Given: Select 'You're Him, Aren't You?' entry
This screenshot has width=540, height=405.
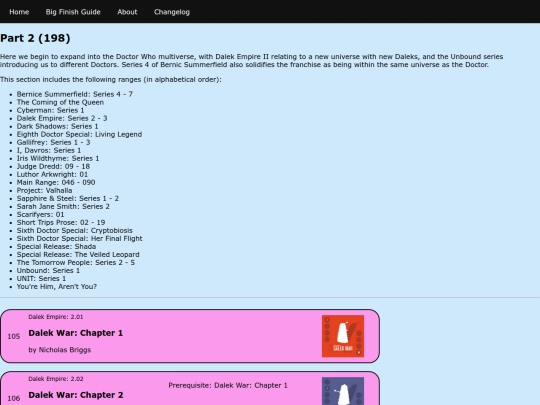Looking at the screenshot, I should 57,287.
